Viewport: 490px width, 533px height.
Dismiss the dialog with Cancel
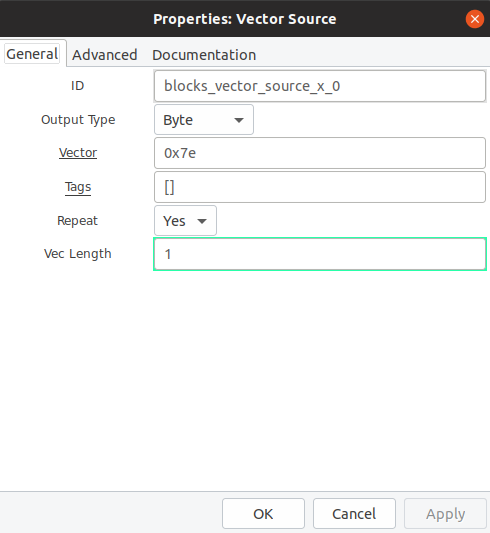(354, 514)
